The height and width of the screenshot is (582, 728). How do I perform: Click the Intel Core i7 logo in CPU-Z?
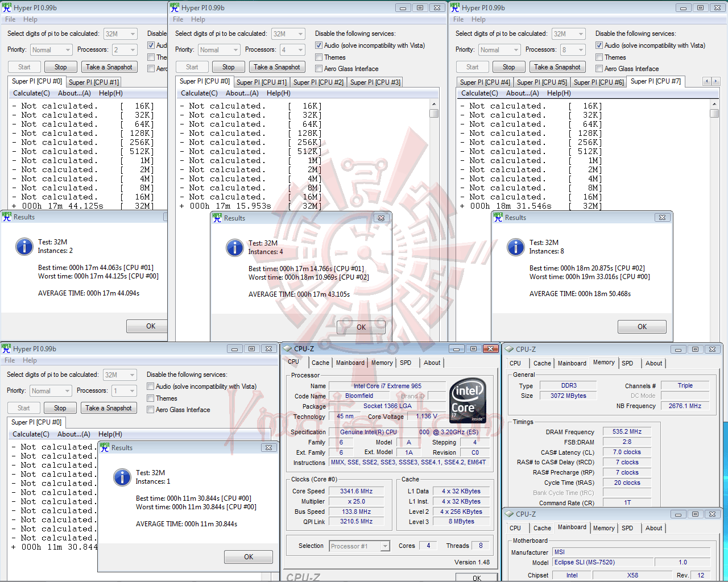coord(468,401)
